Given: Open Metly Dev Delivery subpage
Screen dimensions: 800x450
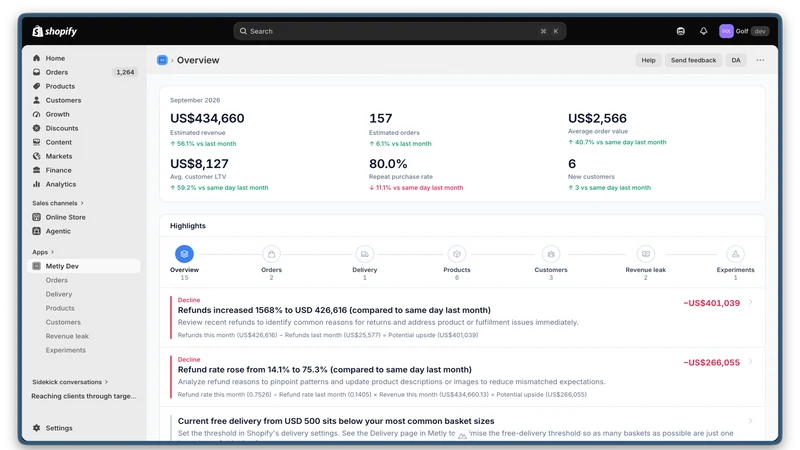Looking at the screenshot, I should coord(59,294).
